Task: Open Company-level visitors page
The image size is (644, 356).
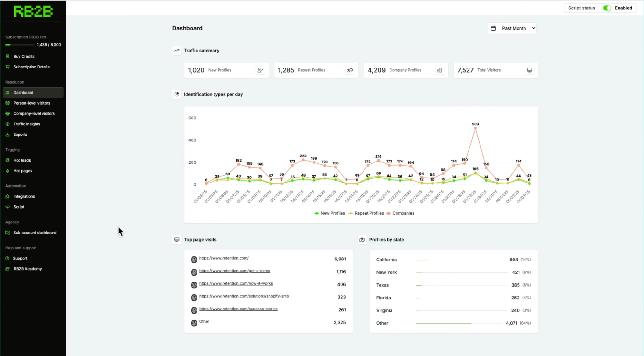Action: click(33, 113)
